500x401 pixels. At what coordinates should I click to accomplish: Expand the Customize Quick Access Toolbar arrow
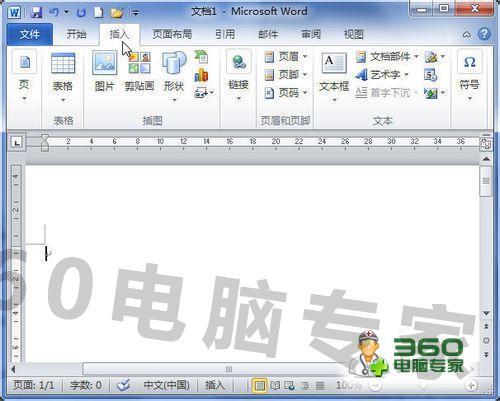(x=135, y=13)
